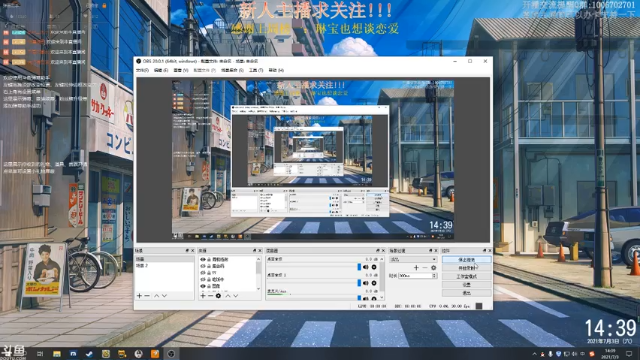The height and width of the screenshot is (360, 640).
Task: Move the selected scene up
Action: tap(156, 296)
